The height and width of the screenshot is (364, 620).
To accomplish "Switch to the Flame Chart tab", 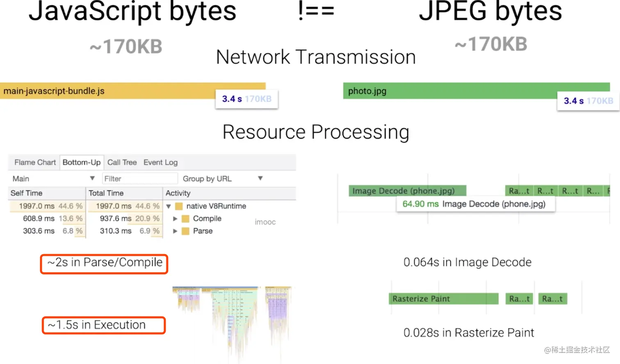I will tap(35, 162).
